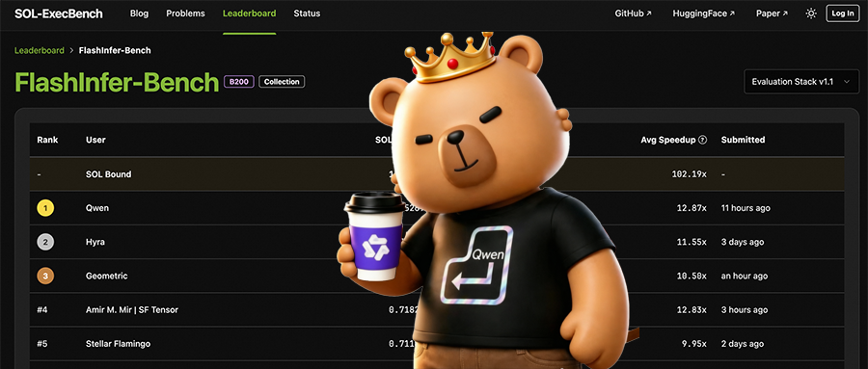Go to the Problems page
The image size is (868, 369).
click(x=185, y=13)
